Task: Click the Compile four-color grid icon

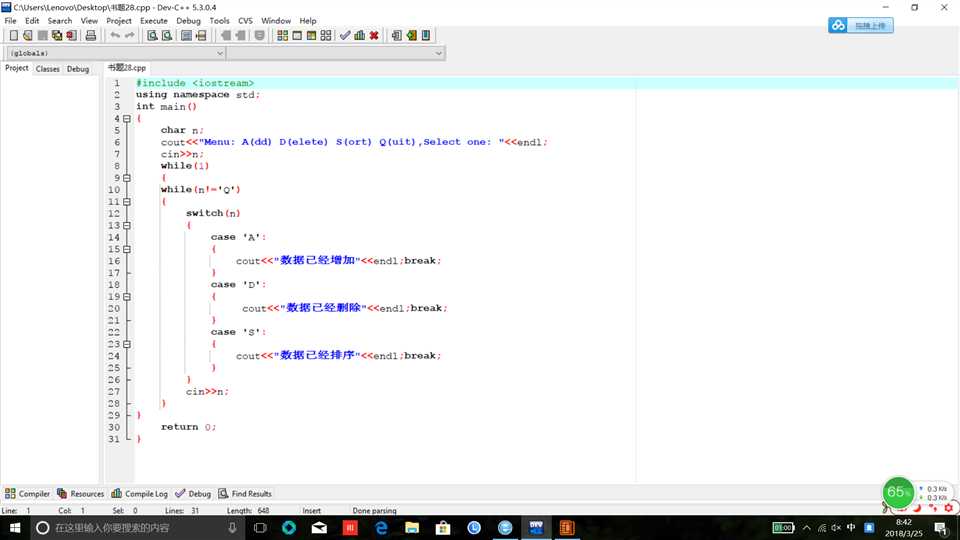Action: pyautogui.click(x=282, y=36)
